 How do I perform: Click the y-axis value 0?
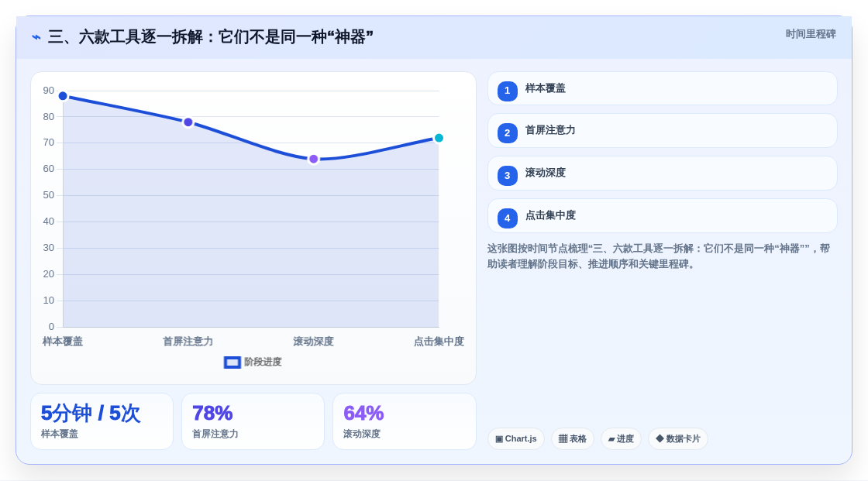point(51,327)
